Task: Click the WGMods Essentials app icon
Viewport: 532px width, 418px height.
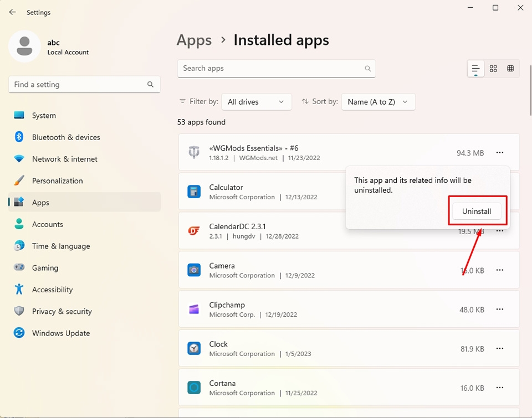Action: (x=194, y=152)
